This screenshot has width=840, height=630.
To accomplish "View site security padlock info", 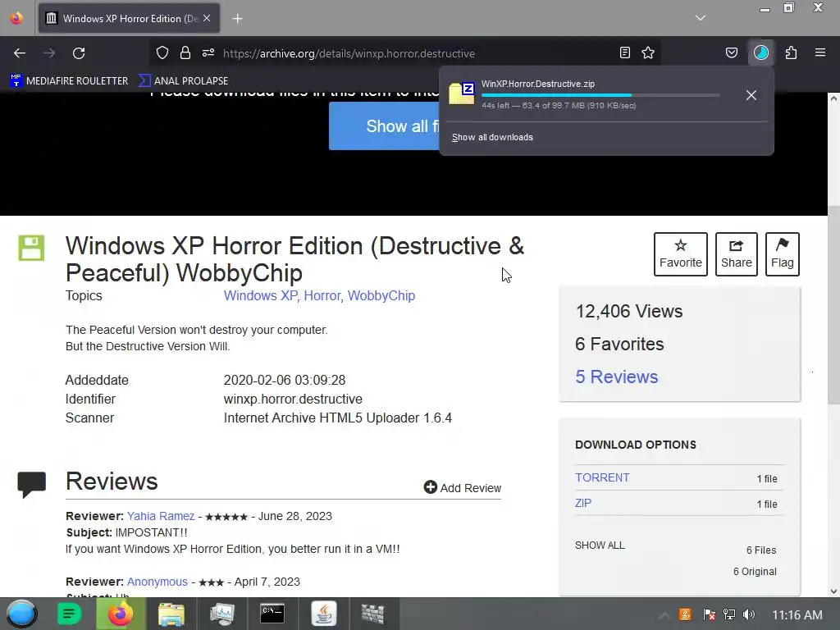I will 185,52.
